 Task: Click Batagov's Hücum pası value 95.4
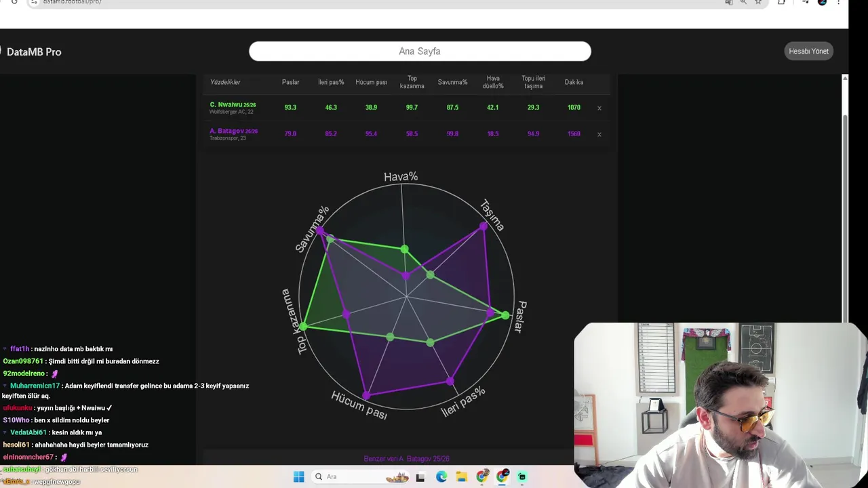click(x=371, y=134)
